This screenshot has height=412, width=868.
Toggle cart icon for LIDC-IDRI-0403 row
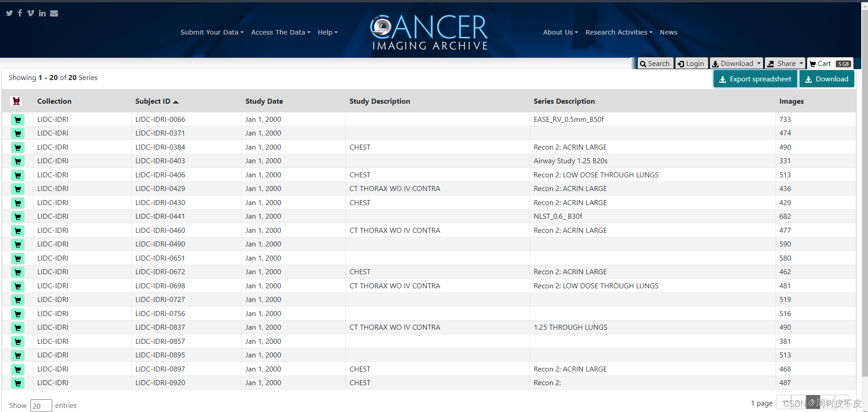tap(18, 161)
